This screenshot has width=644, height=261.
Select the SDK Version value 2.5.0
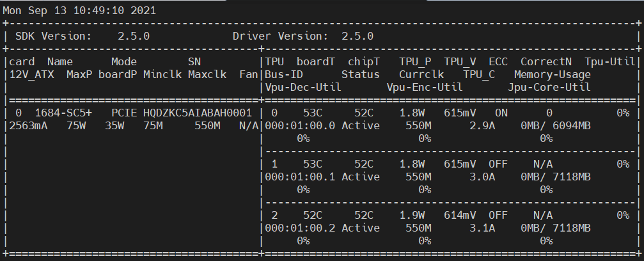pyautogui.click(x=134, y=36)
